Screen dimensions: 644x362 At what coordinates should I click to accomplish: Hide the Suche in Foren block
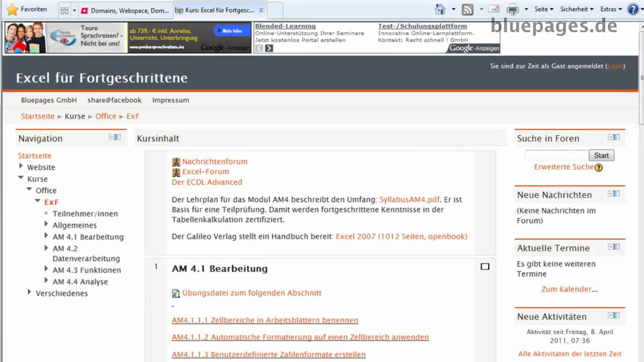[x=610, y=137]
